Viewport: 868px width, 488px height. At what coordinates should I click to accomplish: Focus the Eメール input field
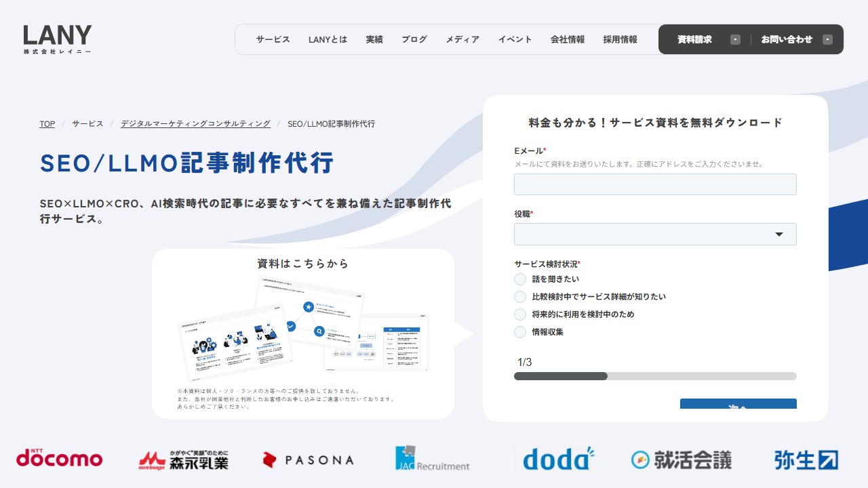pos(655,184)
